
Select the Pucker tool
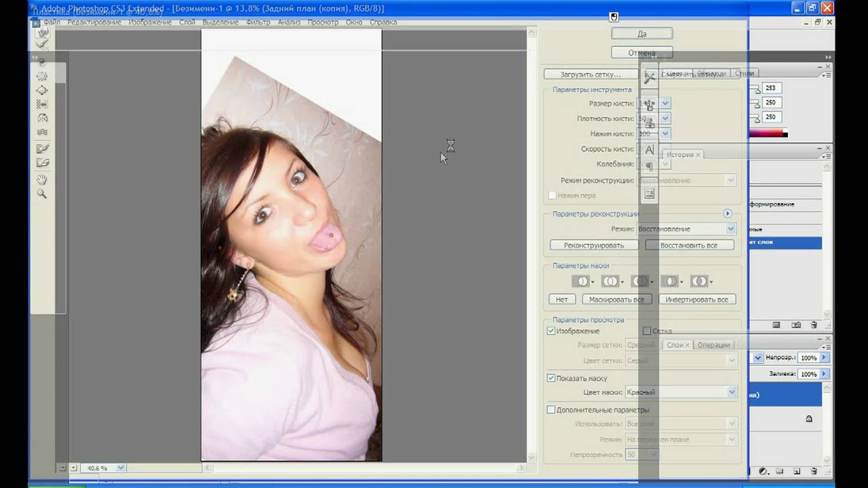tap(42, 76)
